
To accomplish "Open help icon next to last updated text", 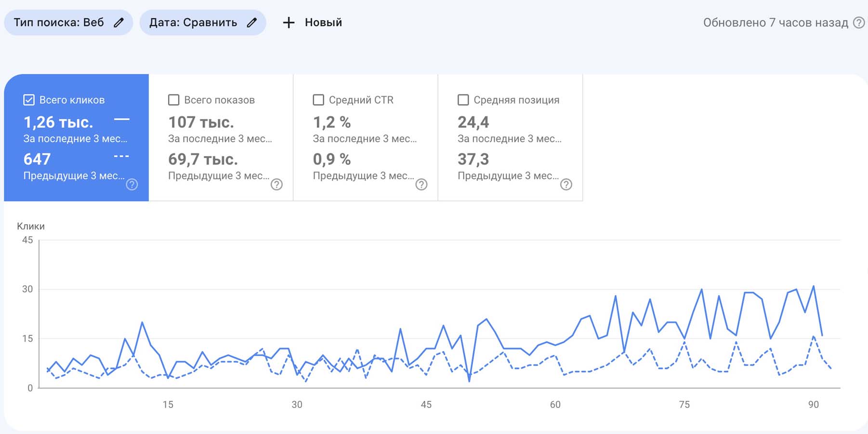I will (x=859, y=23).
